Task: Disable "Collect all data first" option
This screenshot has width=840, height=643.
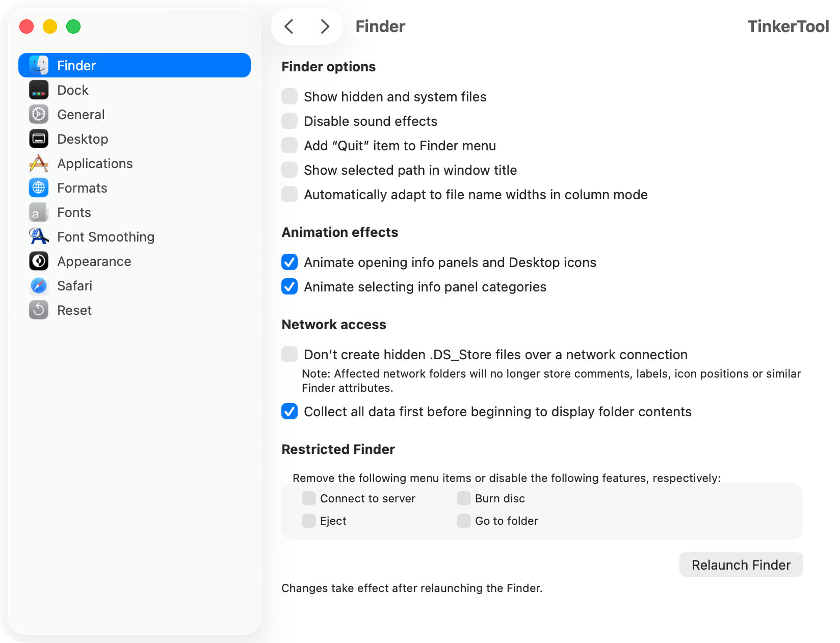Action: click(289, 412)
